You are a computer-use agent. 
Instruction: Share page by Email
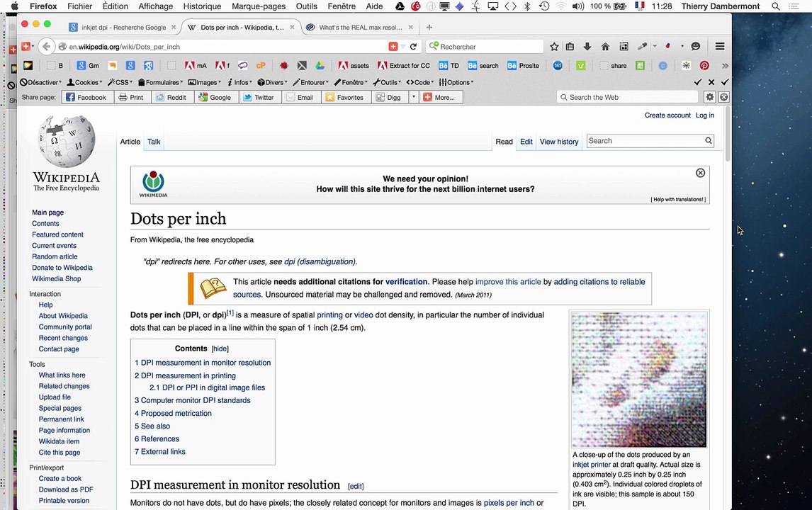coord(301,97)
